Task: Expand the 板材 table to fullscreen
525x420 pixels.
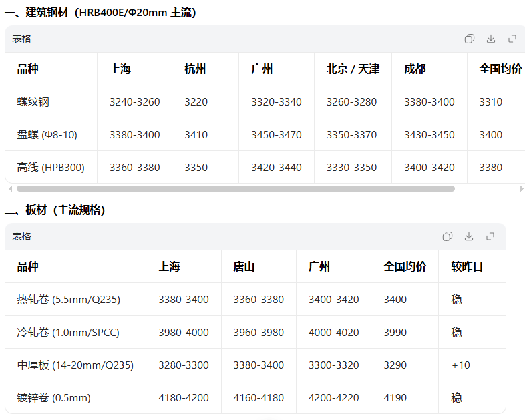Action: [490, 236]
